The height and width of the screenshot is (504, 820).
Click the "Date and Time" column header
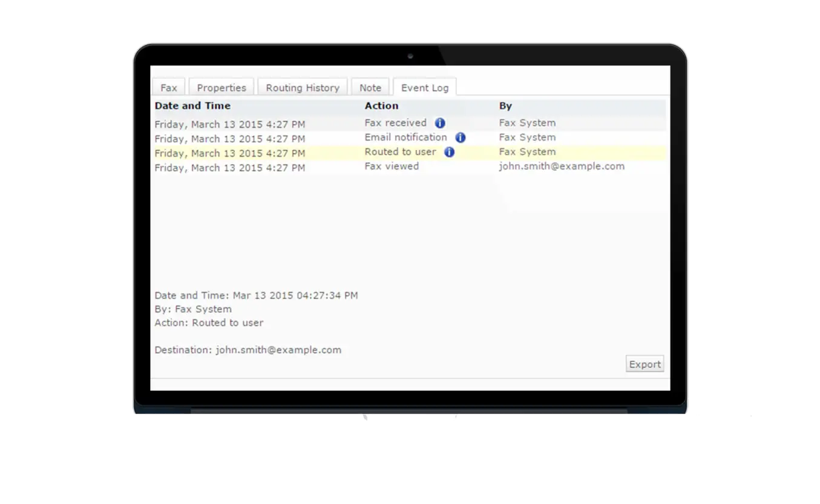click(x=192, y=106)
